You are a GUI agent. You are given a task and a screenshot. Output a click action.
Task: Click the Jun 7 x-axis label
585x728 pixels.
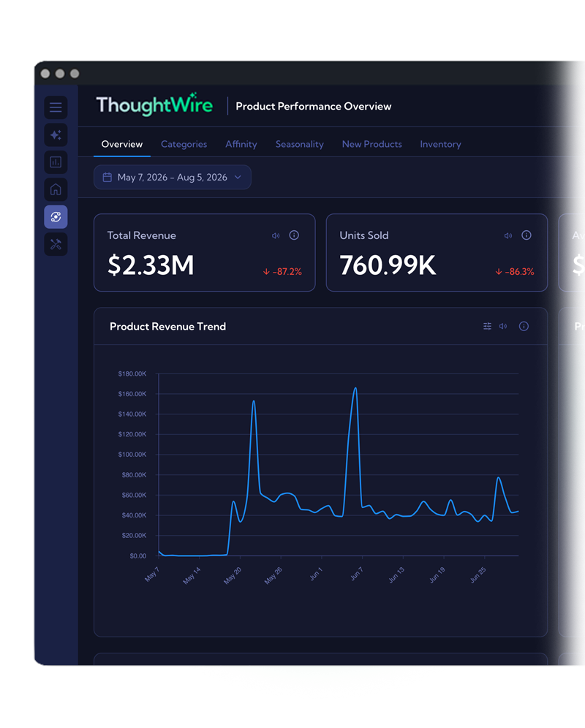(x=356, y=575)
